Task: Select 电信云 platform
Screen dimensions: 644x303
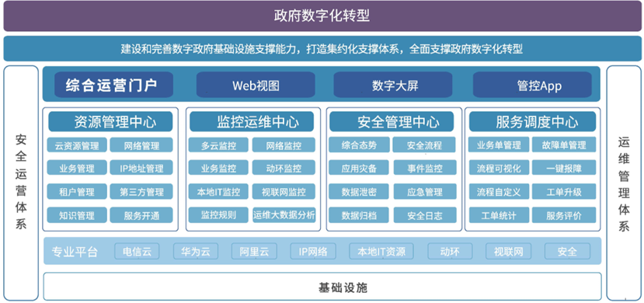Action: tap(138, 251)
